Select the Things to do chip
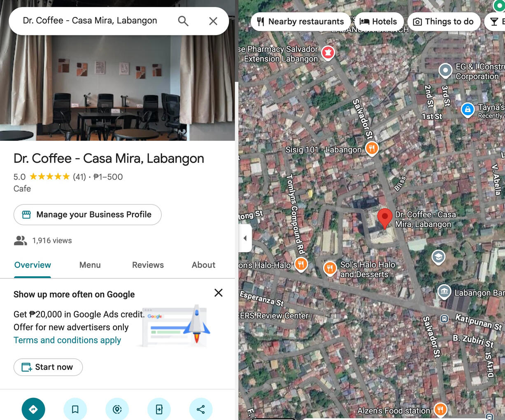The image size is (505, 420). [x=444, y=21]
